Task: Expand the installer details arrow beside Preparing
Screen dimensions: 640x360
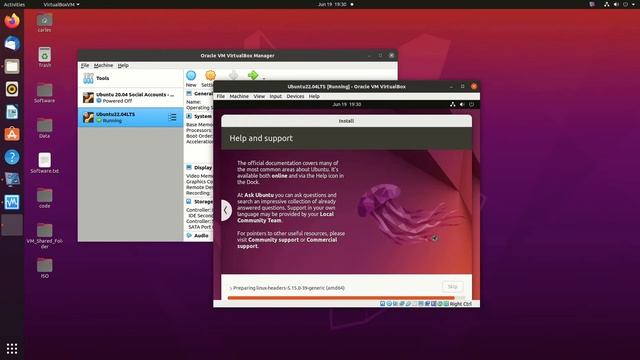Action: click(x=231, y=288)
